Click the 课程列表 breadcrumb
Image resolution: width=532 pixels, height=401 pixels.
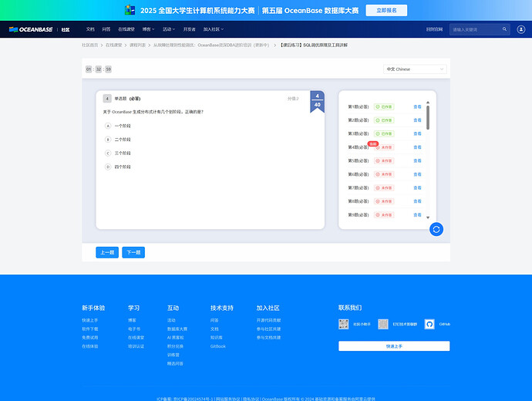137,45
